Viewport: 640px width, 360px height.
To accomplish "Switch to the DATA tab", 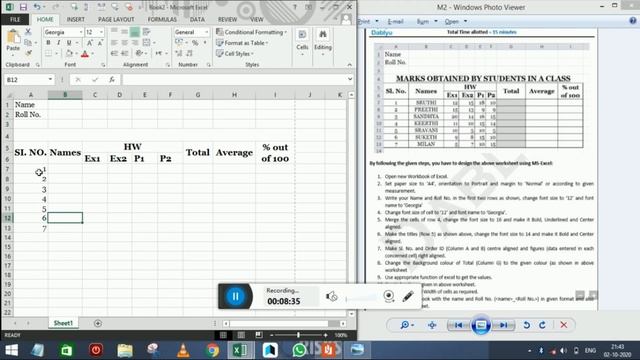I will click(197, 19).
